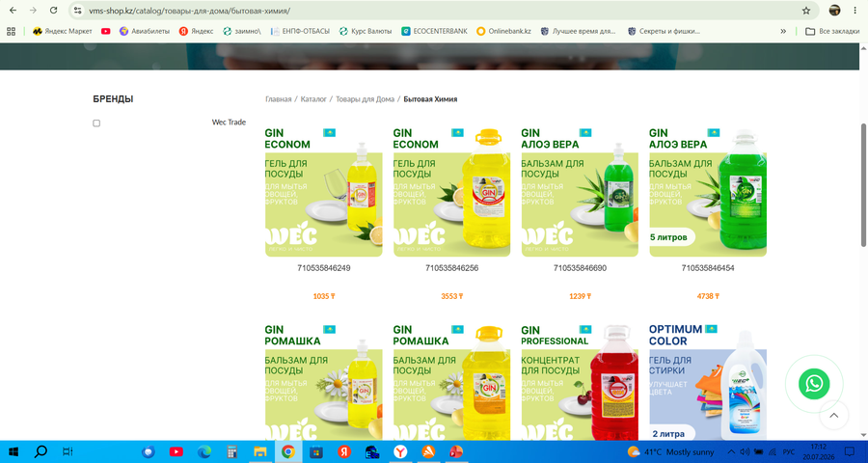This screenshot has width=868, height=463.
Task: Open GIN Алоэ Вера 5 литров product image
Action: [x=708, y=192]
